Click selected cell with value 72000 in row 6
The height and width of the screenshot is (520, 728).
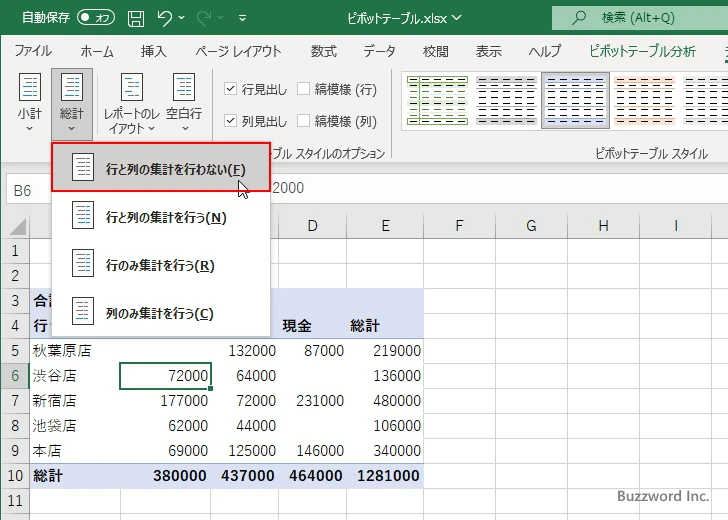tap(165, 376)
